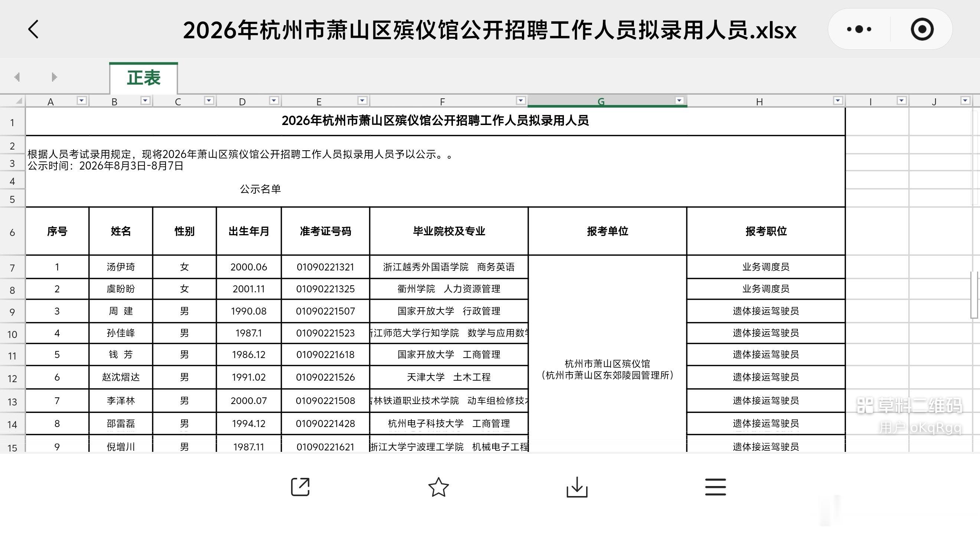Click birth date cell 2001.11
The image size is (980, 535).
pos(249,289)
